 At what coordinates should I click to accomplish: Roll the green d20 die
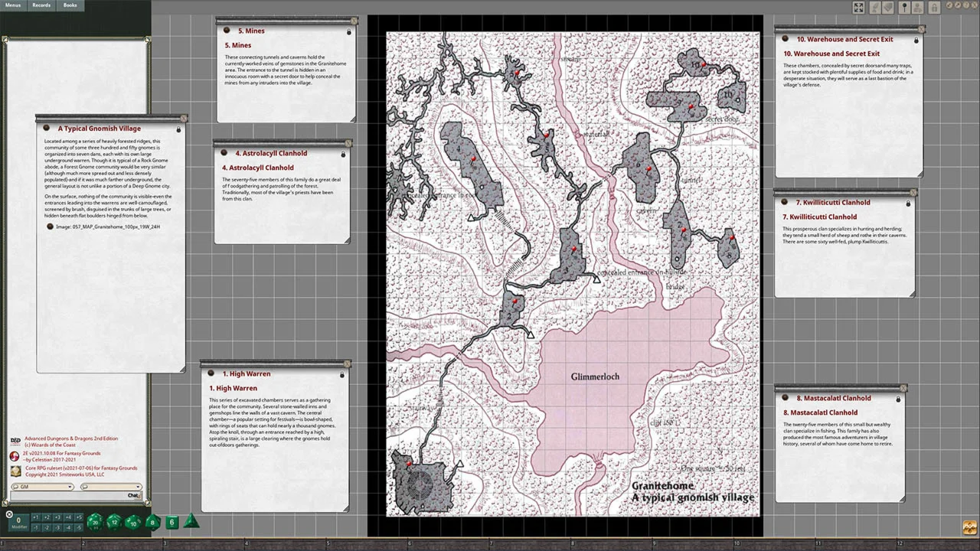[x=94, y=522]
